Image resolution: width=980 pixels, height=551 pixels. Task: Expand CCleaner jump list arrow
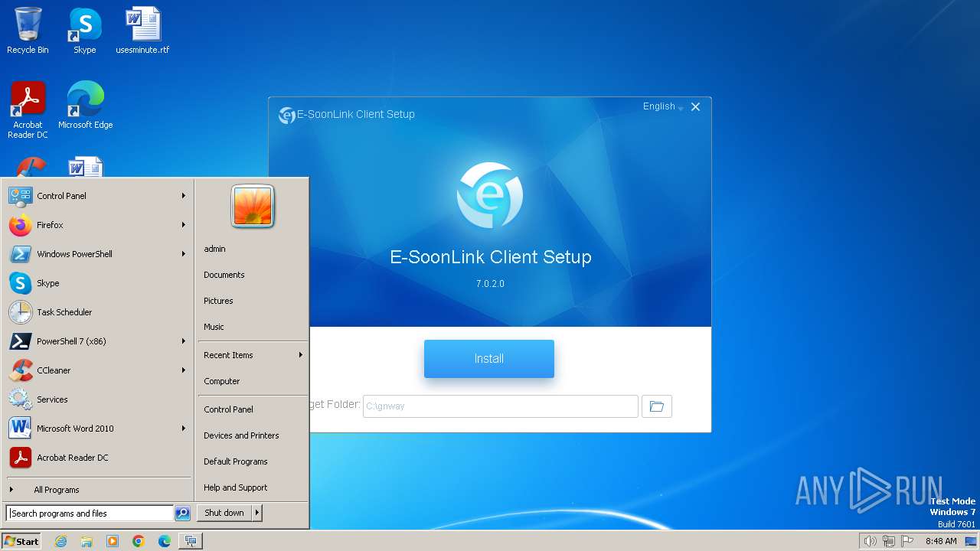click(x=184, y=370)
